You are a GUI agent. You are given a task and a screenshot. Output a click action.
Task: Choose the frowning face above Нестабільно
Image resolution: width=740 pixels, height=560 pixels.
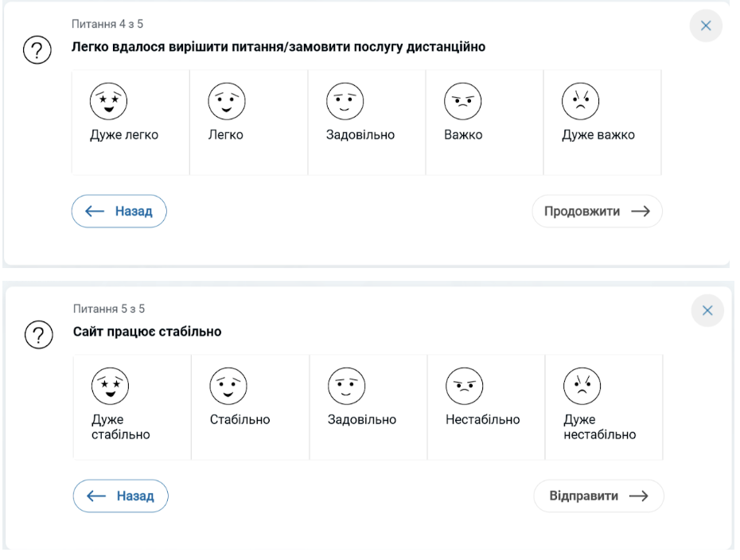(x=465, y=386)
